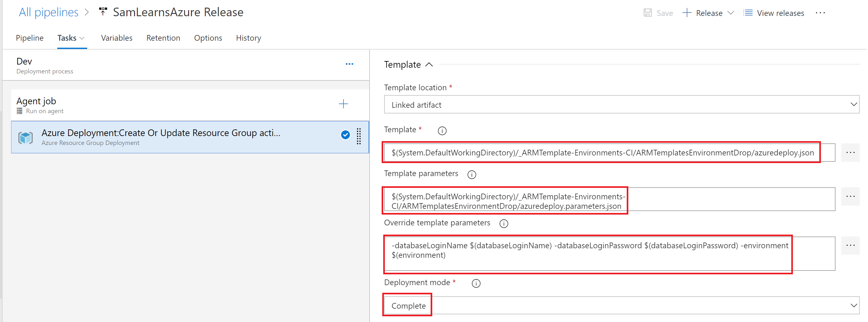Open Override template parameters editor ellipsis
Image resolution: width=868 pixels, height=322 pixels.
tap(850, 246)
